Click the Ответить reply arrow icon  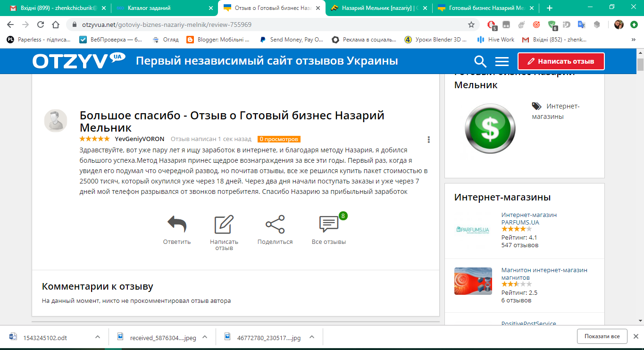point(177,225)
